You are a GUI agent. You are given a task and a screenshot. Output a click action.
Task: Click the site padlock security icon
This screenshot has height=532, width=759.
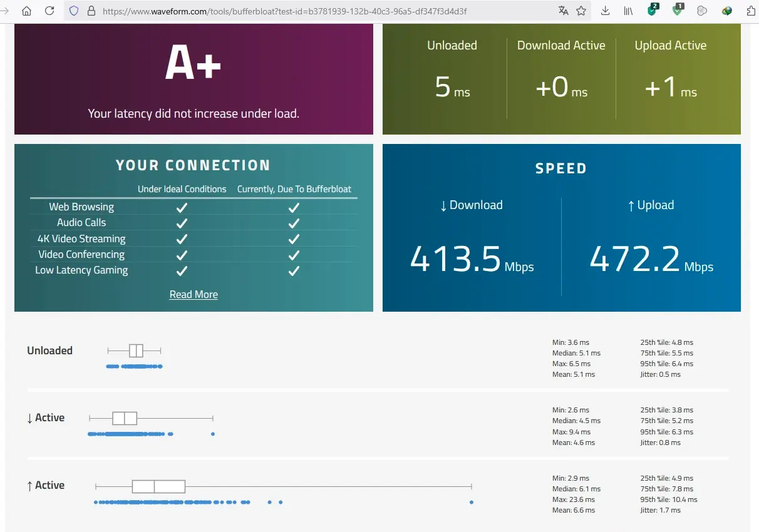click(x=91, y=11)
